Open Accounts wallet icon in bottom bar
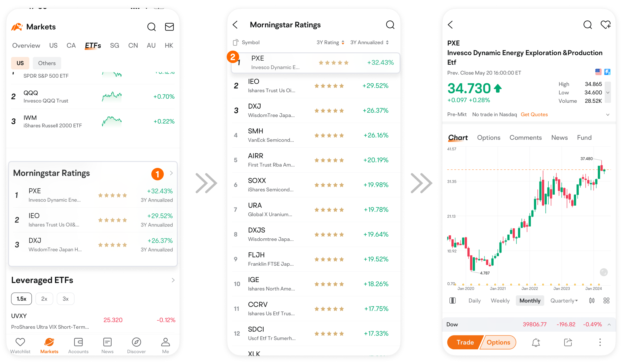Screen dimensions: 622x364 click(x=78, y=342)
